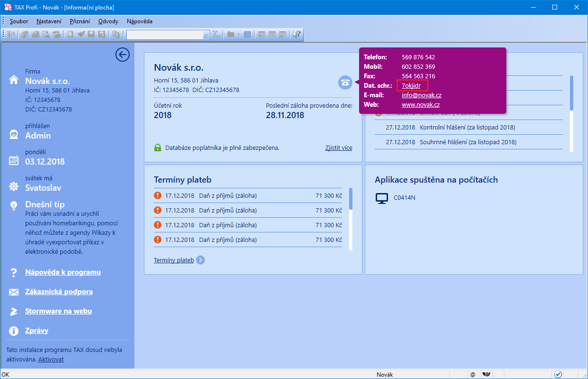This screenshot has height=379, width=588.
Task: Click the blank new document toolbar icon
Action: 70,34
